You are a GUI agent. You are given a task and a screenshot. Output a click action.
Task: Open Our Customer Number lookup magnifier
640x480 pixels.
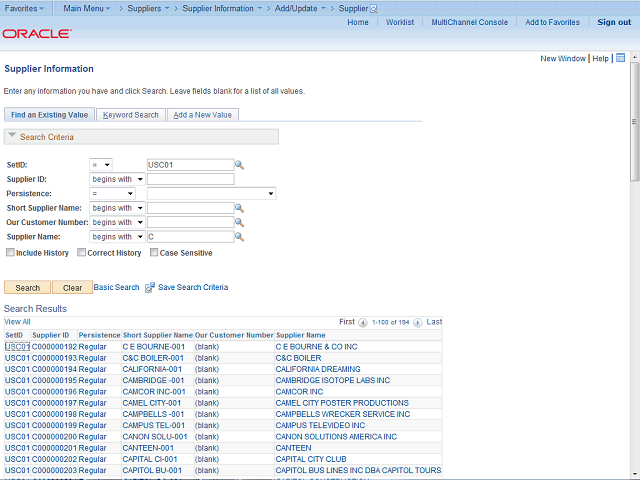click(239, 222)
